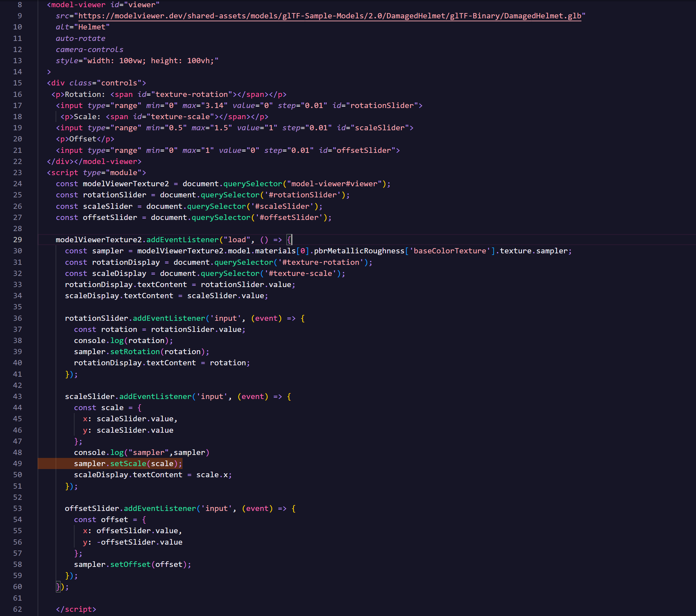Select the highlighted sampler.setScale(scale) statement
Viewport: 696px width, 616px height.
point(128,463)
